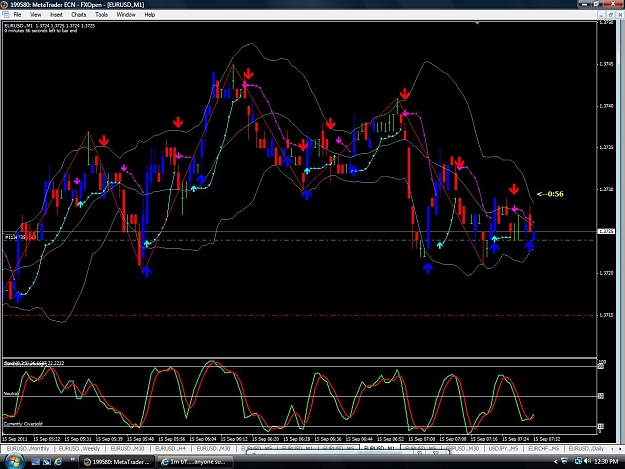625x469 pixels.
Task: Switch to the EURUSD,H4 chart tab
Action: tap(170, 448)
